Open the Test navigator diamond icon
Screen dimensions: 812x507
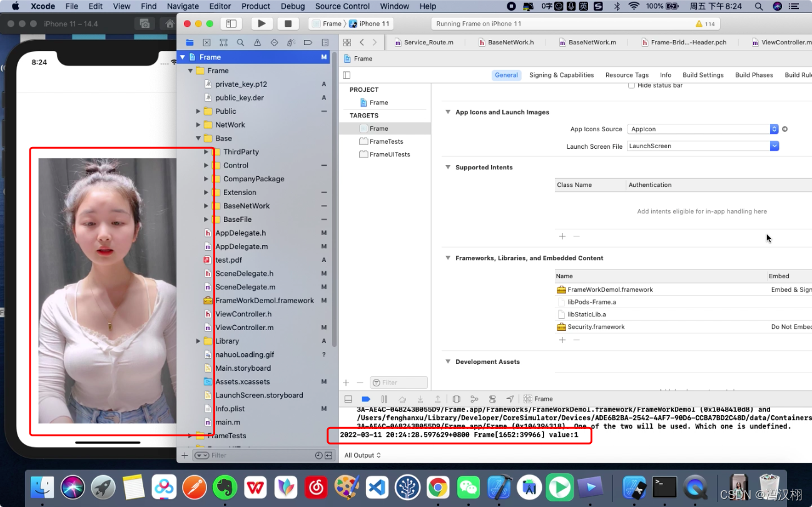coord(274,43)
